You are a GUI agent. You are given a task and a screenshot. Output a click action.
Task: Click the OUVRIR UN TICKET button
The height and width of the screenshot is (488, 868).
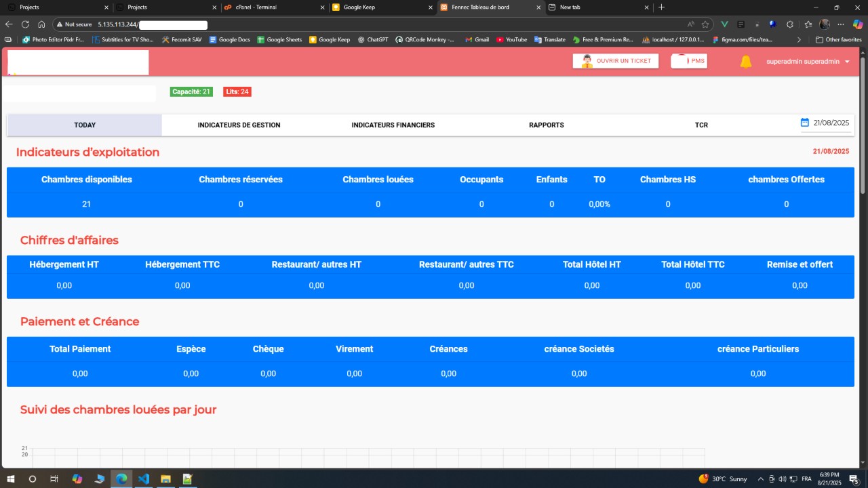[x=615, y=61]
